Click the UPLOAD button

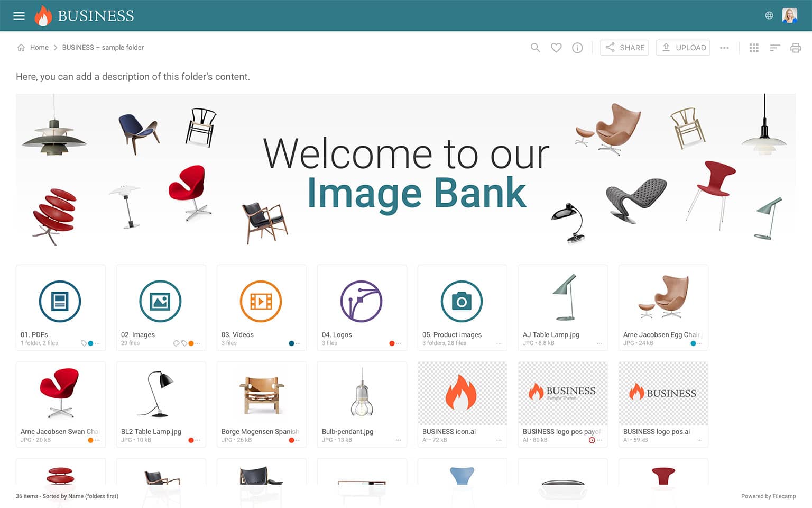click(683, 48)
